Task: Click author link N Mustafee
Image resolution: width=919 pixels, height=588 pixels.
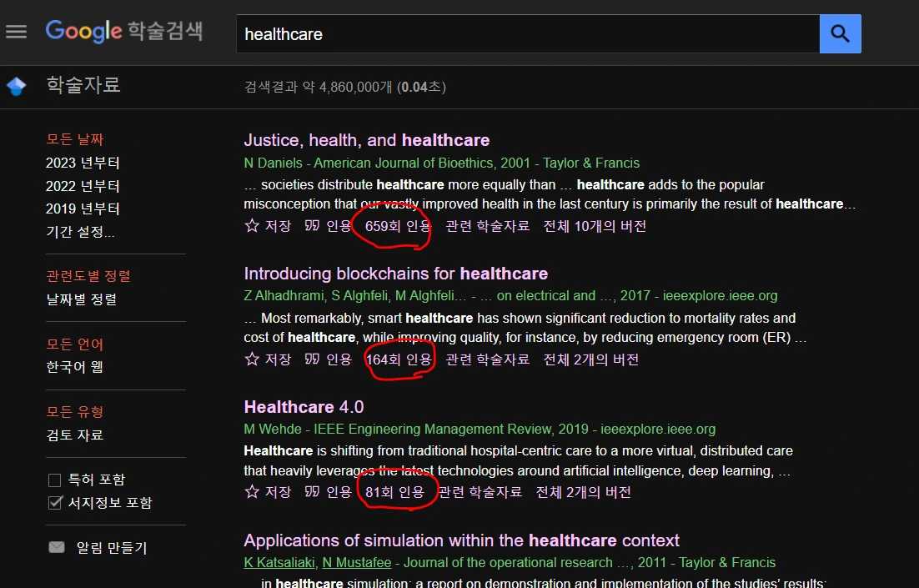Action: tap(357, 563)
